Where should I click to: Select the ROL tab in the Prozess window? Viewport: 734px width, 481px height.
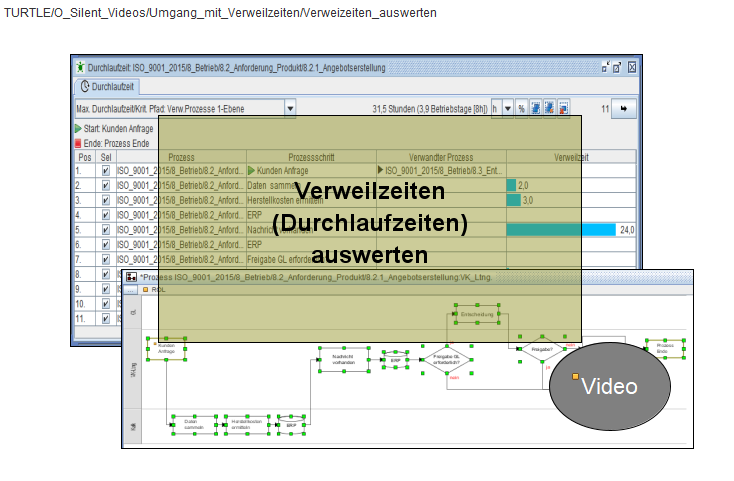[154, 290]
